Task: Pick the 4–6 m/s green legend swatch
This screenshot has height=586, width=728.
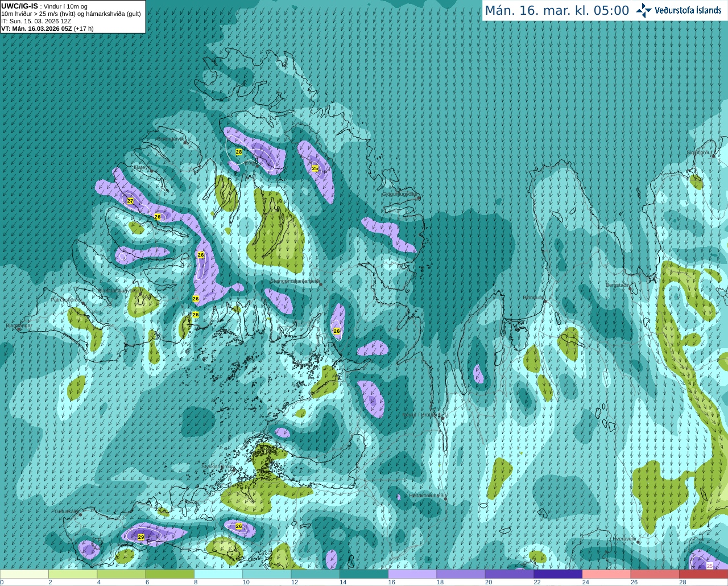Action: click(121, 574)
